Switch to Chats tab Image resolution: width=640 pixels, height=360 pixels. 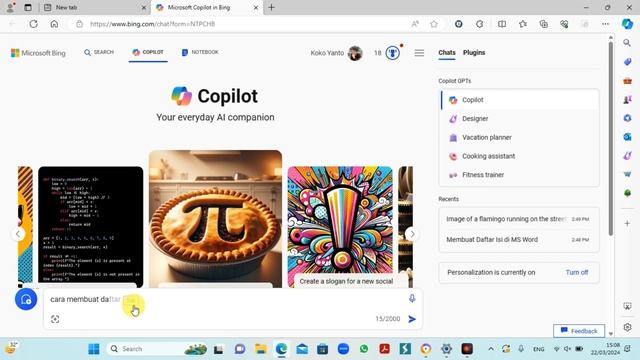(447, 53)
